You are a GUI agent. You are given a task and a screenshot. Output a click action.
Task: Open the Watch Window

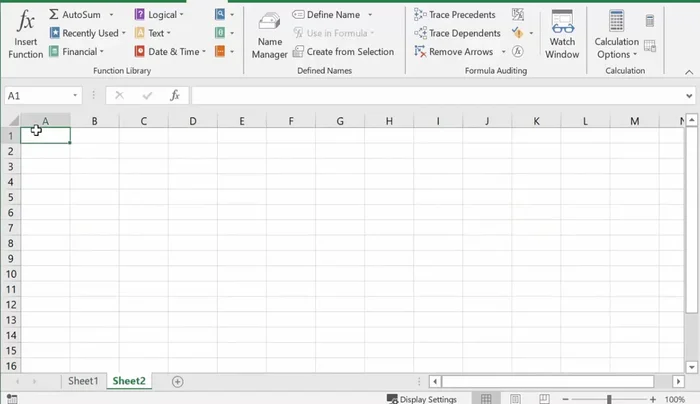[x=562, y=34]
